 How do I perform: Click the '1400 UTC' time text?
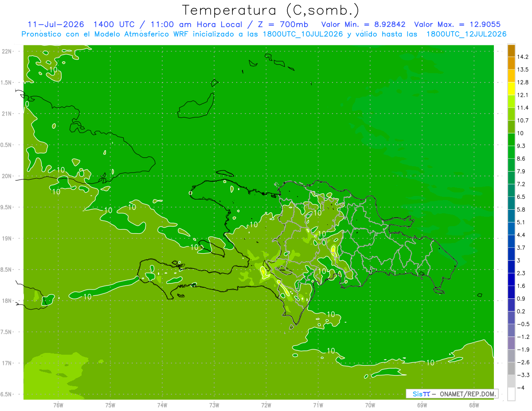[113, 24]
